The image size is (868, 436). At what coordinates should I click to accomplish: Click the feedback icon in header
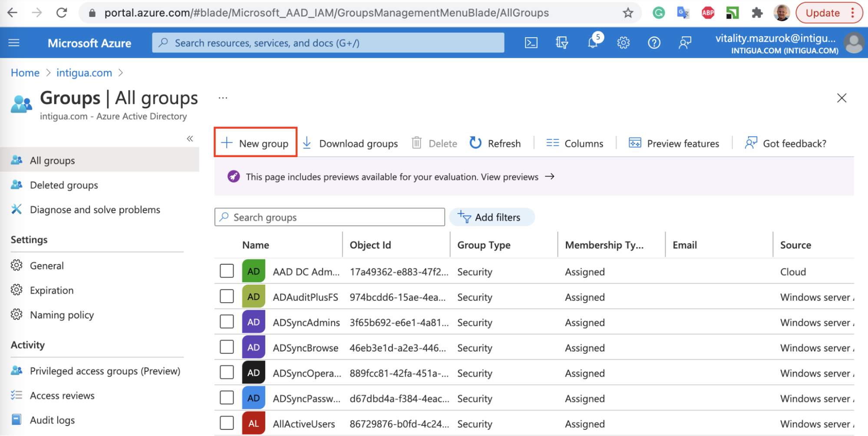click(685, 43)
